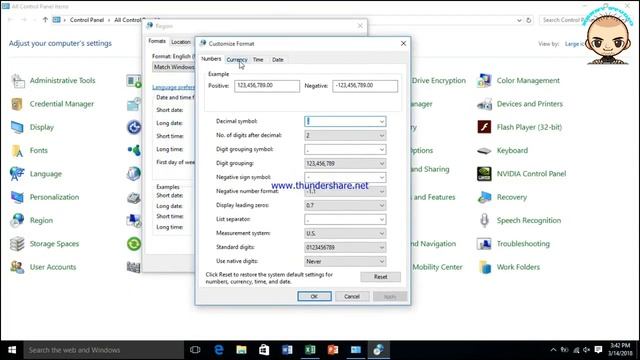Click the Up arrow in Explorer navigation

(45, 20)
